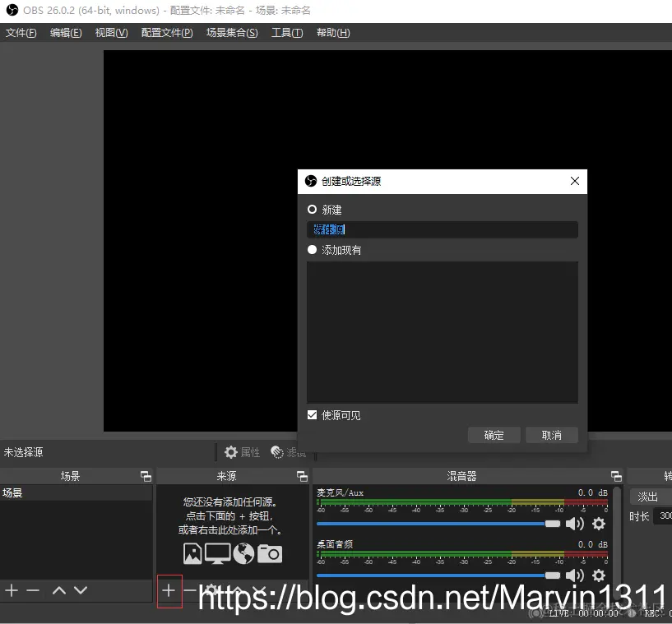Image resolution: width=672 pixels, height=624 pixels.
Task: Open the 淡出 transition dropdown
Action: pos(651,497)
